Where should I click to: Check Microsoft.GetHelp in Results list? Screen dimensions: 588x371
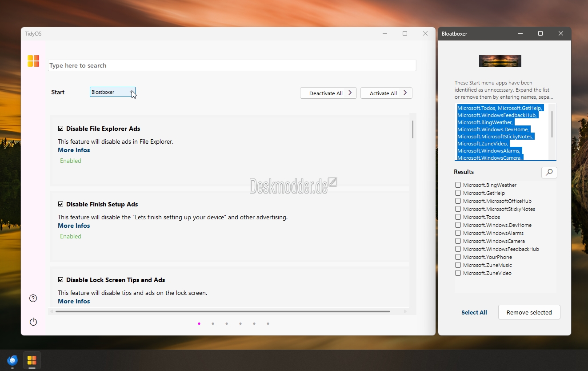[458, 193]
